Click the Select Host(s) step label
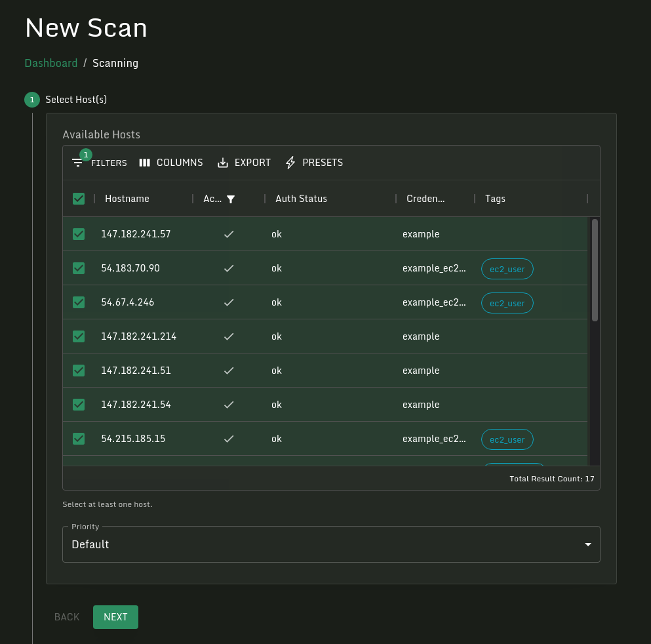Viewport: 651px width, 644px height. point(76,100)
